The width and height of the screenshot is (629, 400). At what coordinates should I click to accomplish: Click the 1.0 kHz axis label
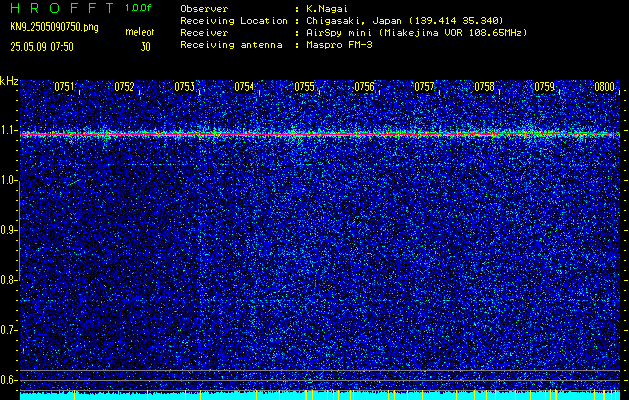point(8,181)
